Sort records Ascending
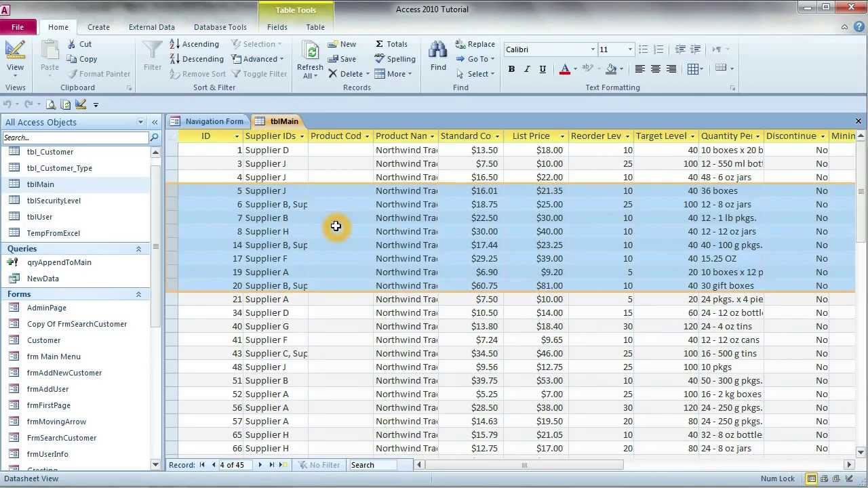This screenshot has height=488, width=868. pos(194,44)
